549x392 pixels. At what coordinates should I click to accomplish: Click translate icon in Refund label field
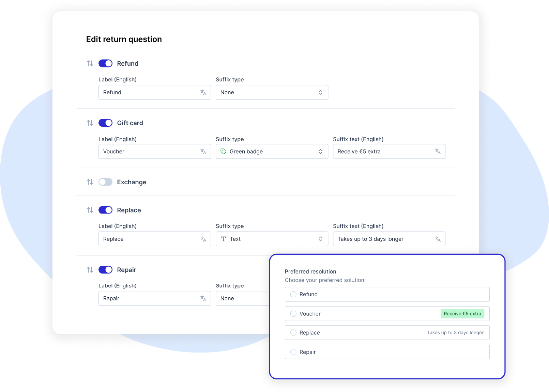click(203, 92)
